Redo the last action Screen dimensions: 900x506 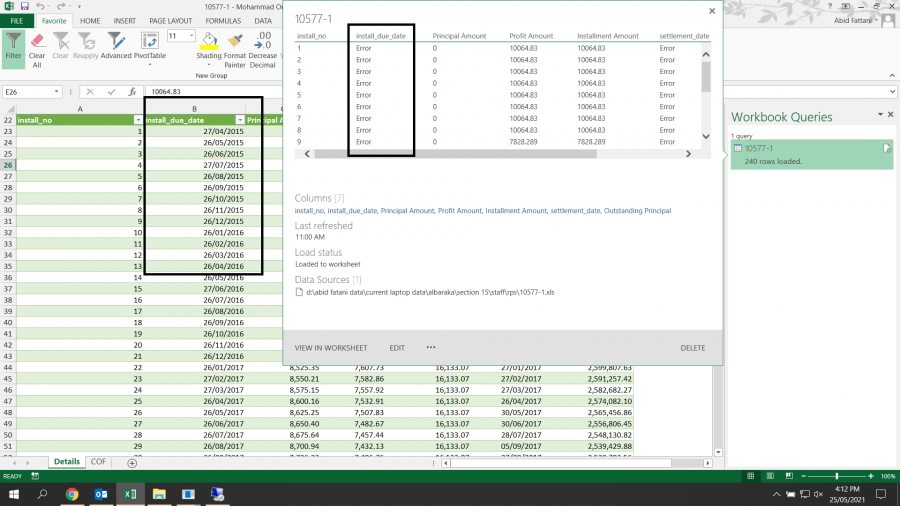point(61,6)
